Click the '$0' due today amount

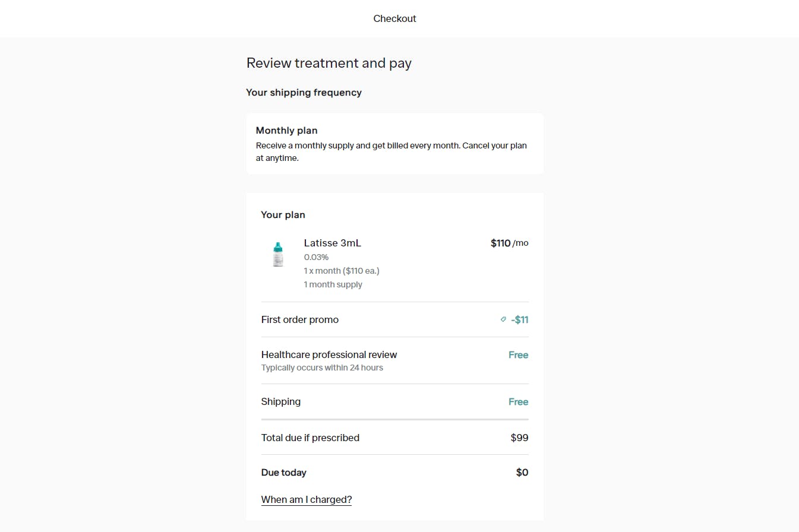[521, 472]
